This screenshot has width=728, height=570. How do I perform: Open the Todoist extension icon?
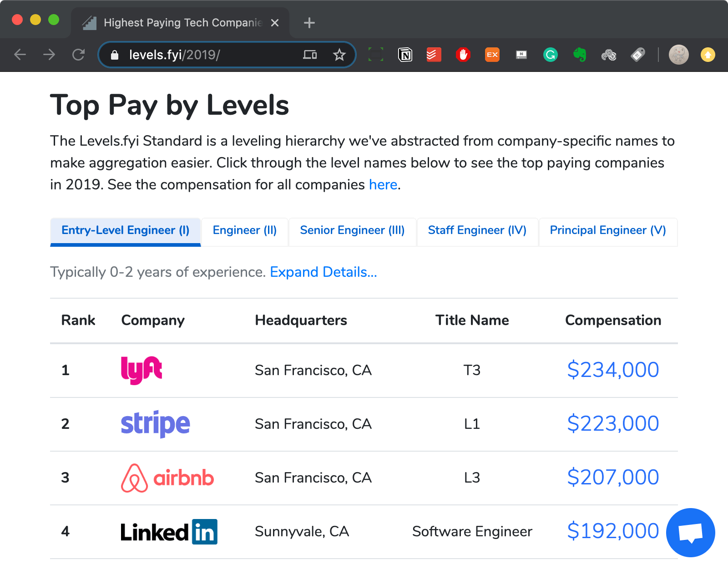tap(434, 55)
